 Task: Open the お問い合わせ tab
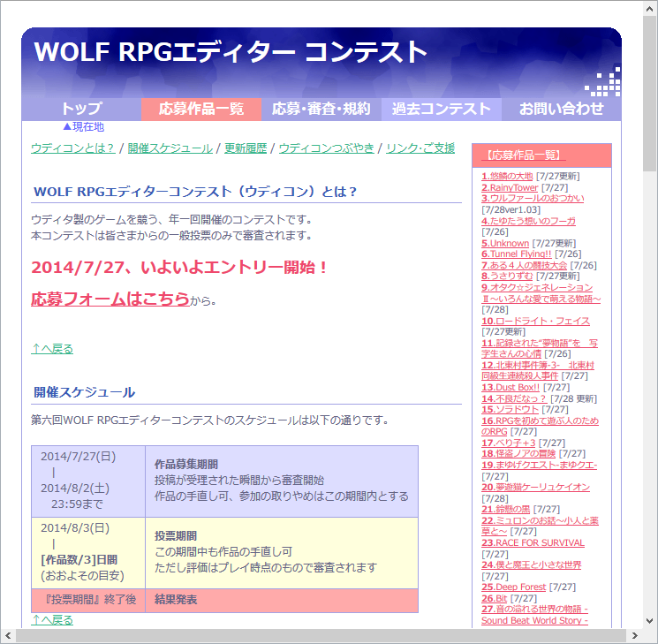(561, 110)
